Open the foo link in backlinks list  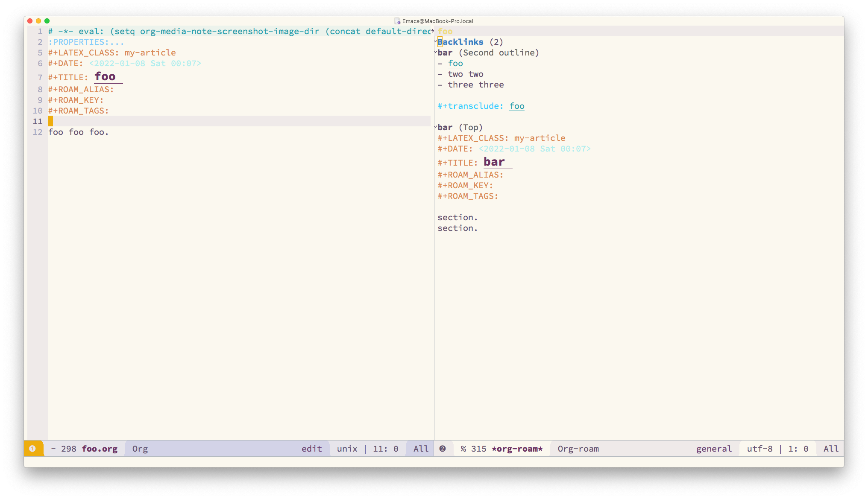455,63
